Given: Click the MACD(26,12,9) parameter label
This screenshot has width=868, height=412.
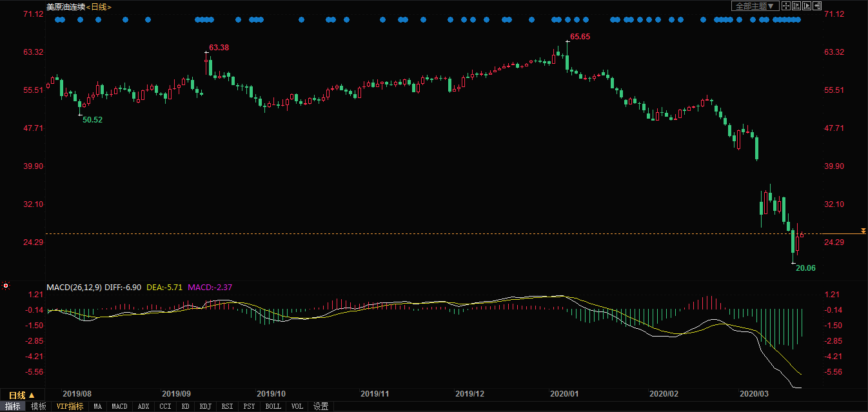Looking at the screenshot, I should [74, 286].
